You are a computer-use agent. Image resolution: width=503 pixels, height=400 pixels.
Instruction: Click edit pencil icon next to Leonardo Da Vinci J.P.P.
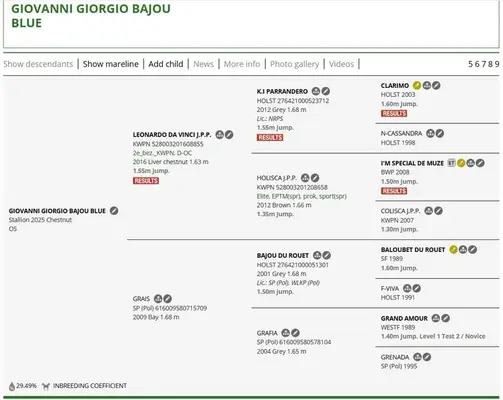(x=229, y=135)
